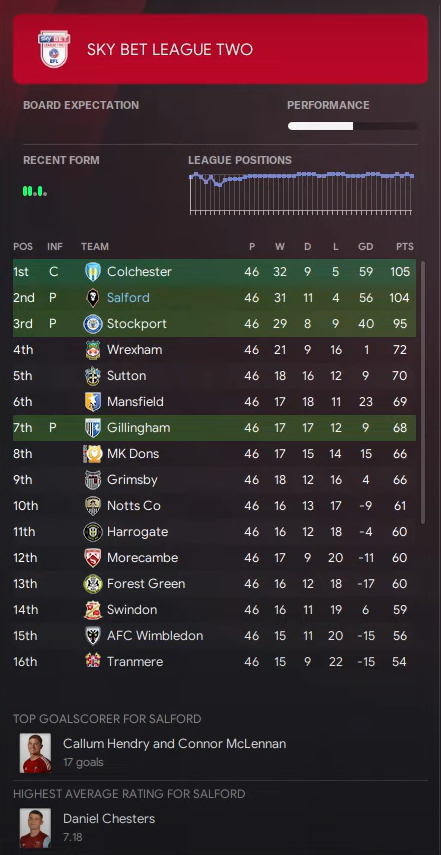Screen dimensions: 441x855
Task: Click the league positions history graph
Action: click(301, 192)
